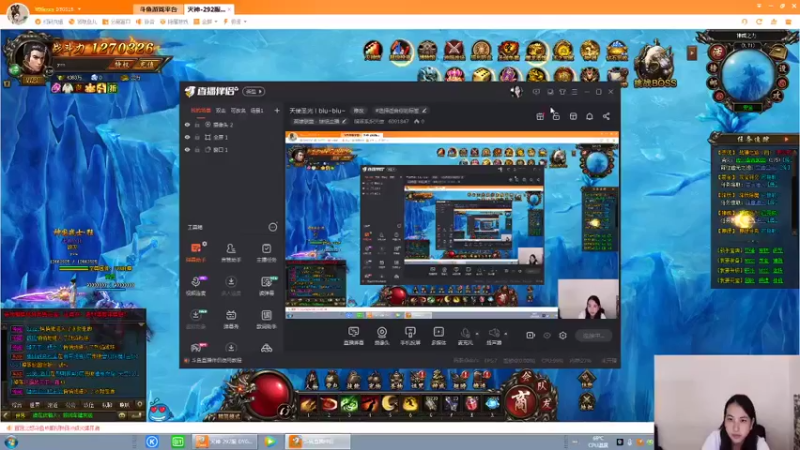The image size is (800, 450).
Task: Open the streamer avatar in streaming app title bar
Action: pos(516,91)
